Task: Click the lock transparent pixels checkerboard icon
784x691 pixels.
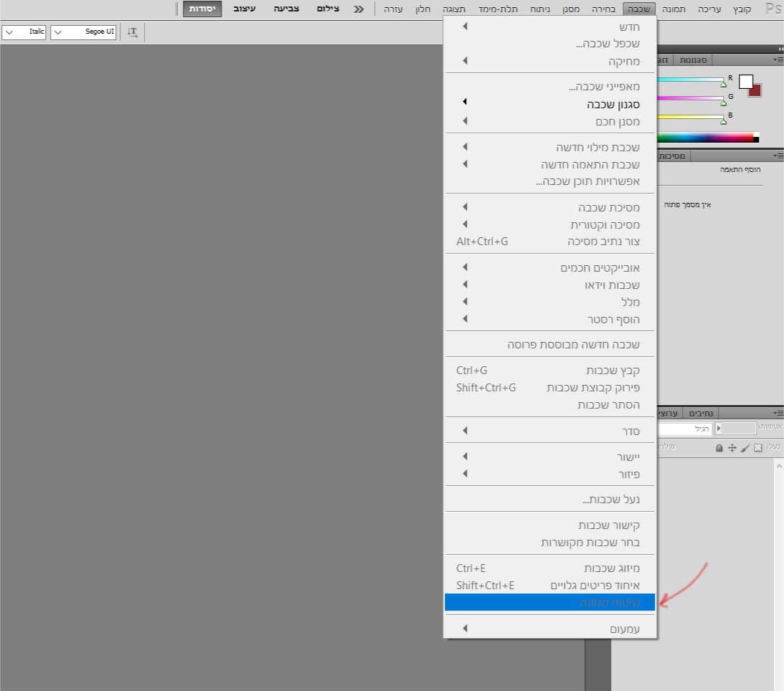Action: pos(758,448)
